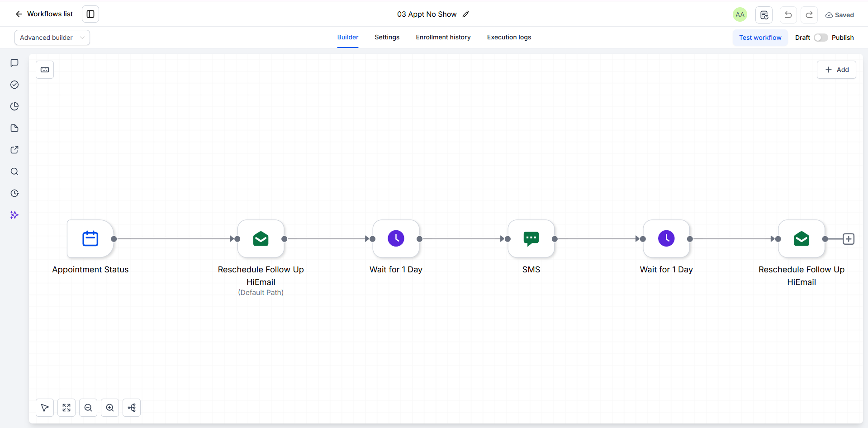The image size is (868, 428).
Task: Add a step with the plus icon
Action: [x=849, y=239]
